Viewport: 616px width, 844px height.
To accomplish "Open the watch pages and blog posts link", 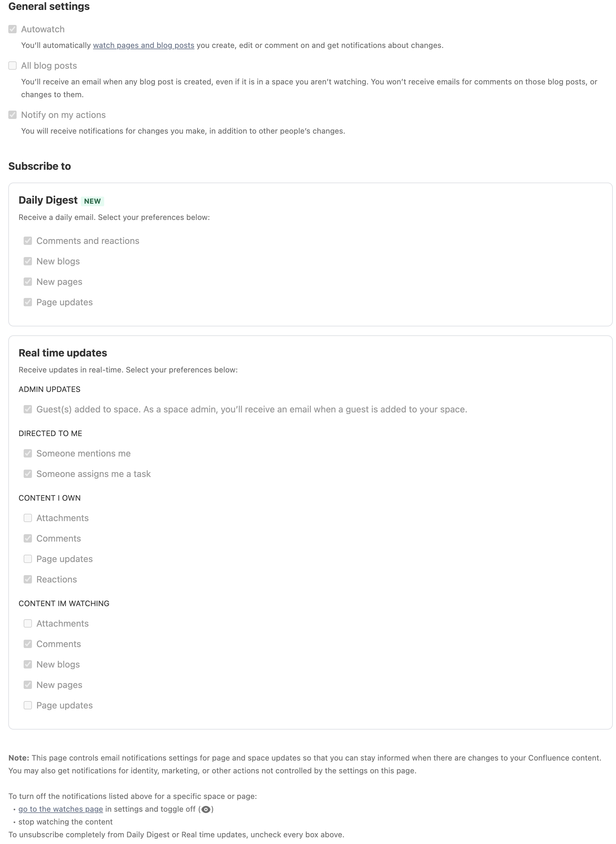I will pyautogui.click(x=143, y=45).
